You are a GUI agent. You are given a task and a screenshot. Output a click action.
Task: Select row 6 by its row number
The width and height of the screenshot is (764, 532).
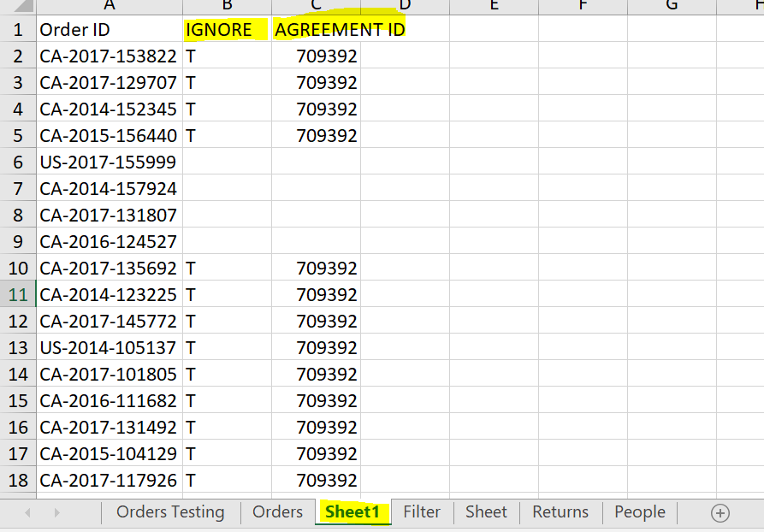click(x=18, y=163)
